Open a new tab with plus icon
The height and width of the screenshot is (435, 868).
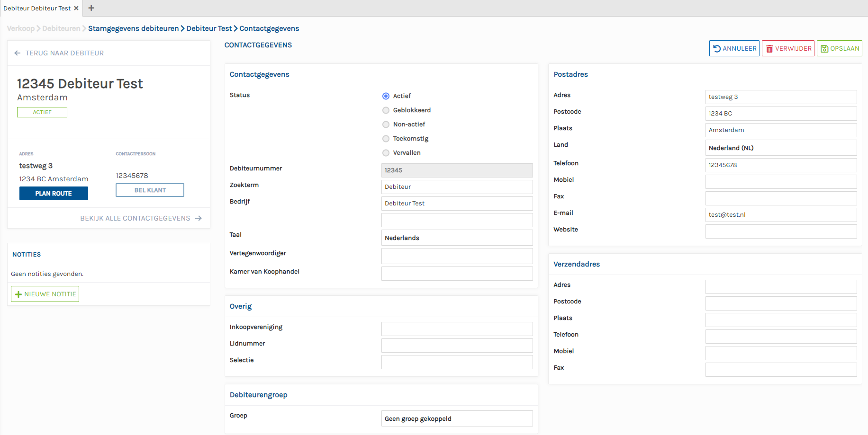pyautogui.click(x=91, y=8)
